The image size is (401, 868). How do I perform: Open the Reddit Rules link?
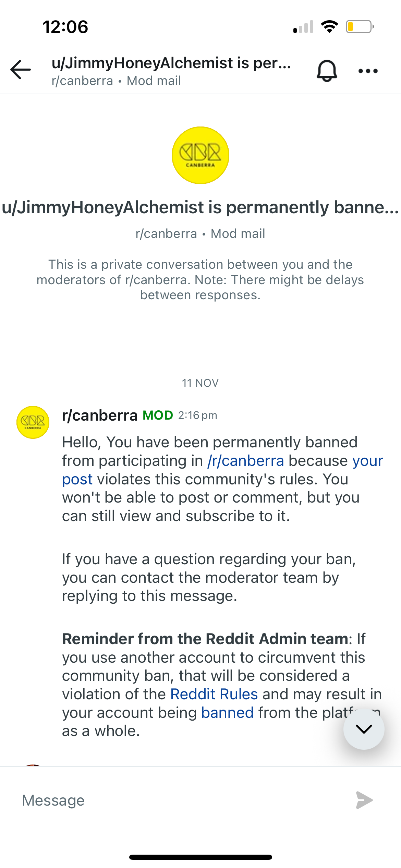(214, 694)
